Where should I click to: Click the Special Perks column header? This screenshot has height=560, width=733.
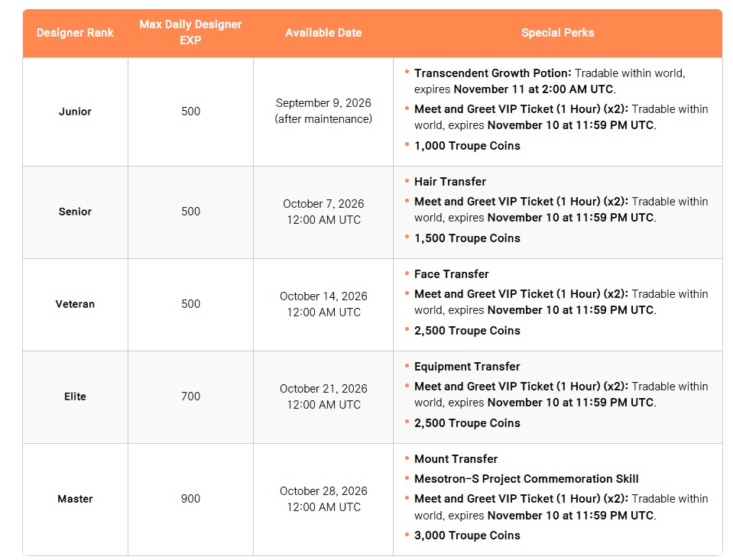pyautogui.click(x=558, y=33)
